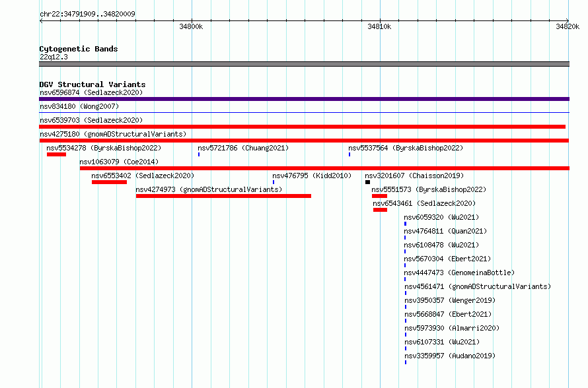This screenshot has width=588, height=388.
Task: Click the black nsv3201607 variant square
Action: pos(367,182)
